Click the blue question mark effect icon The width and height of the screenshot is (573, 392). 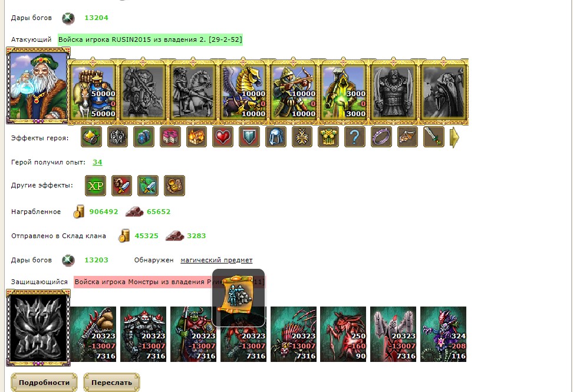click(x=354, y=137)
